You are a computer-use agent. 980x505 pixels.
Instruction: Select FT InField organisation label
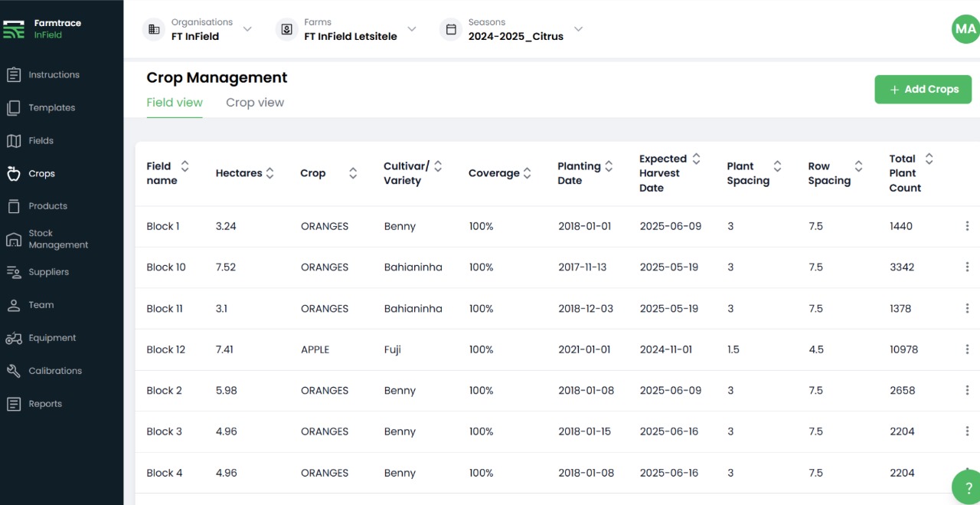(195, 36)
